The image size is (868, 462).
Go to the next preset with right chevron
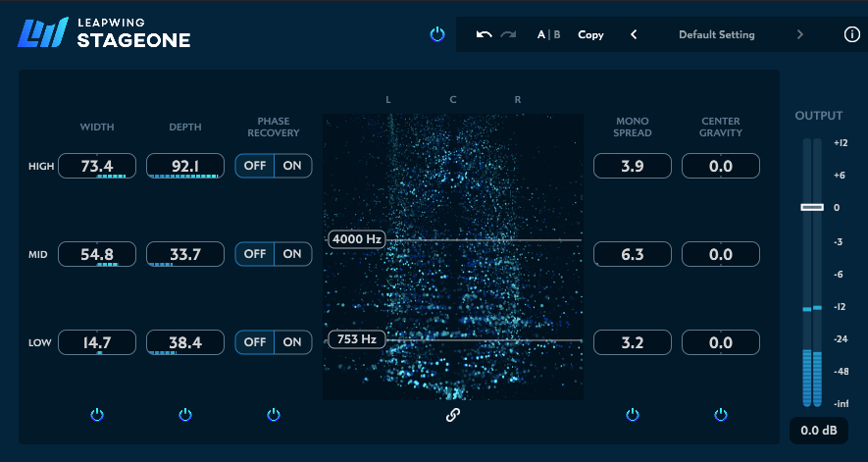tap(799, 35)
